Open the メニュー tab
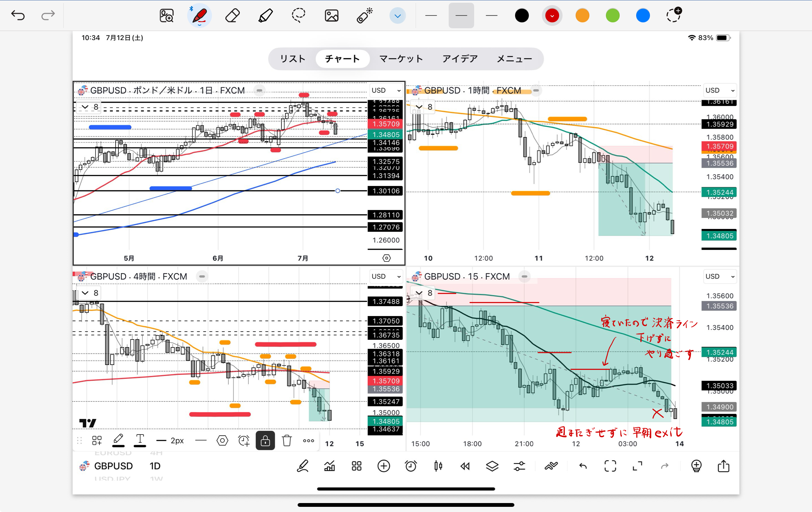Image resolution: width=812 pixels, height=512 pixels. 514,59
